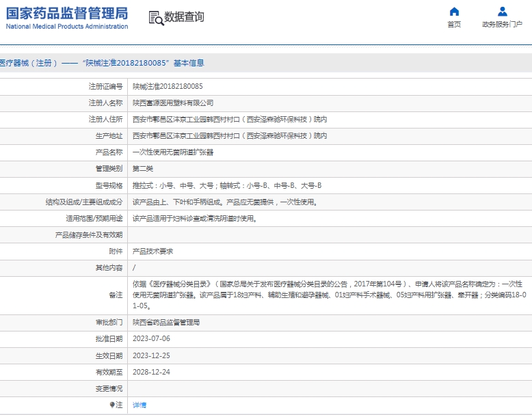Select 陕西省药品监督管理局 approval department
This screenshot has height=419, width=532.
click(166, 323)
